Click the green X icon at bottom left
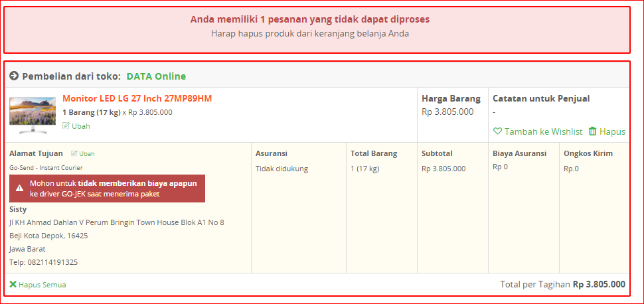This screenshot has height=304, width=644. (x=13, y=284)
